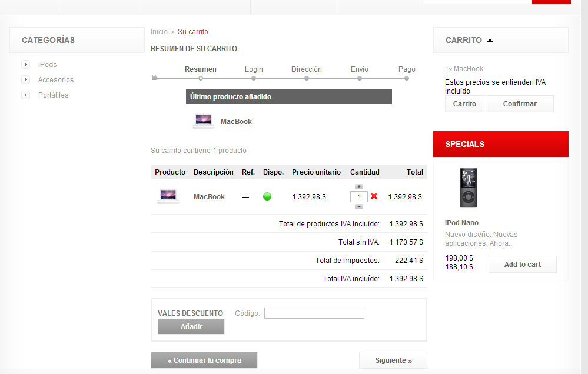The width and height of the screenshot is (588, 374).
Task: Click the iPod Nano product image
Action: point(469,188)
